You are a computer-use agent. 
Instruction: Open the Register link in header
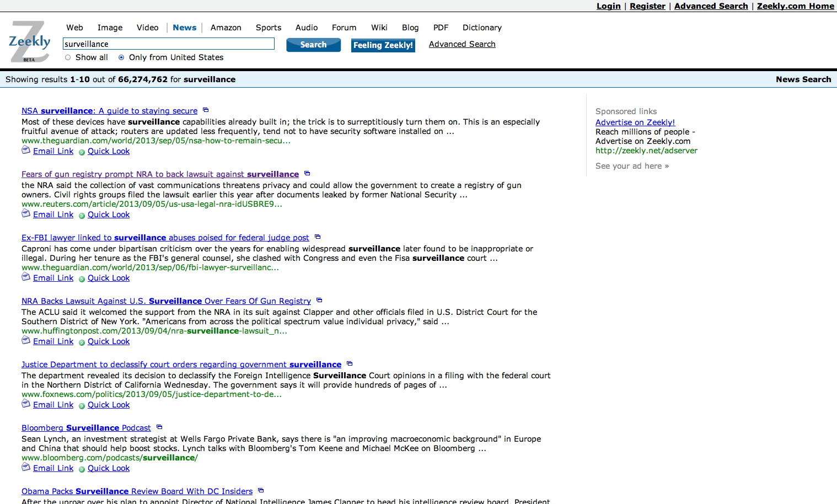tap(647, 6)
